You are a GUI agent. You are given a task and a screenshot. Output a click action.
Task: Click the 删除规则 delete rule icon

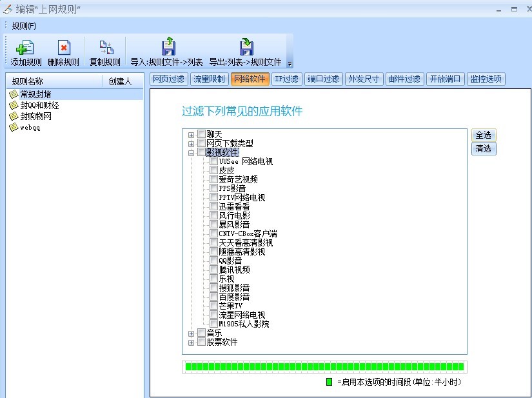tap(64, 48)
